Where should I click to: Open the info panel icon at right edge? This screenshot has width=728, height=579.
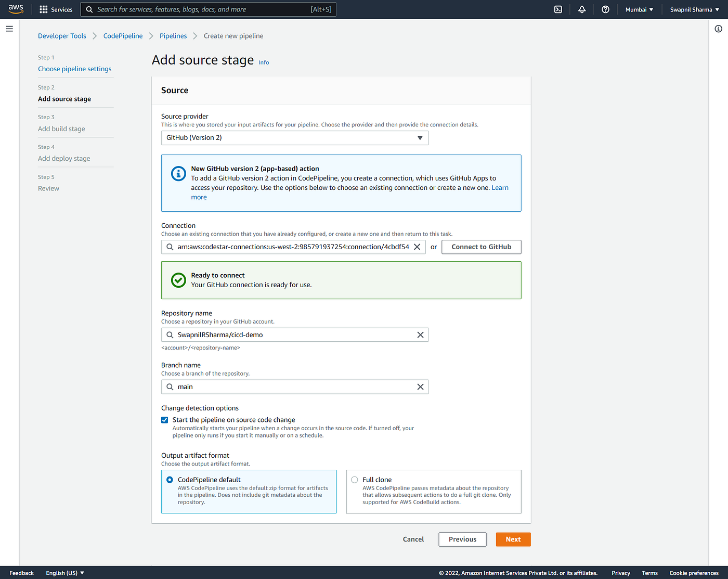click(x=718, y=29)
